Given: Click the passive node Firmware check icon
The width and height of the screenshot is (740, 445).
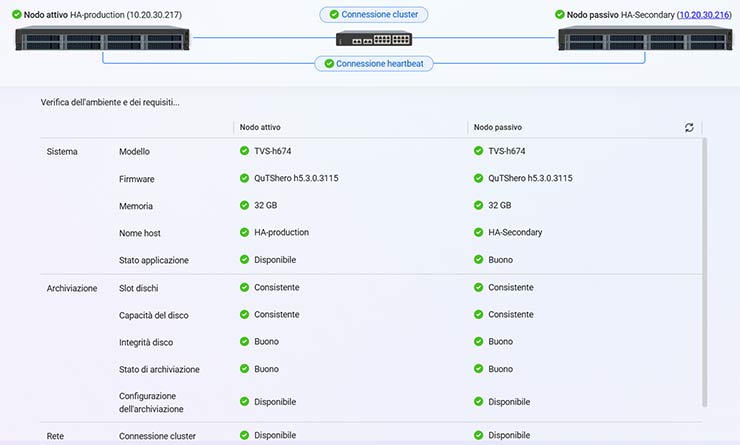Looking at the screenshot, I should [479, 178].
